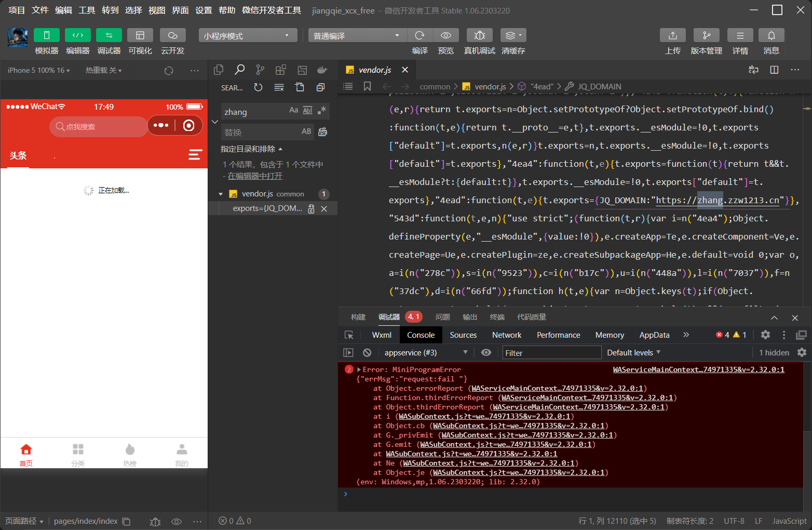The image size is (812, 530).
Task: Start real device debugging (真机调试)
Action: [480, 35]
